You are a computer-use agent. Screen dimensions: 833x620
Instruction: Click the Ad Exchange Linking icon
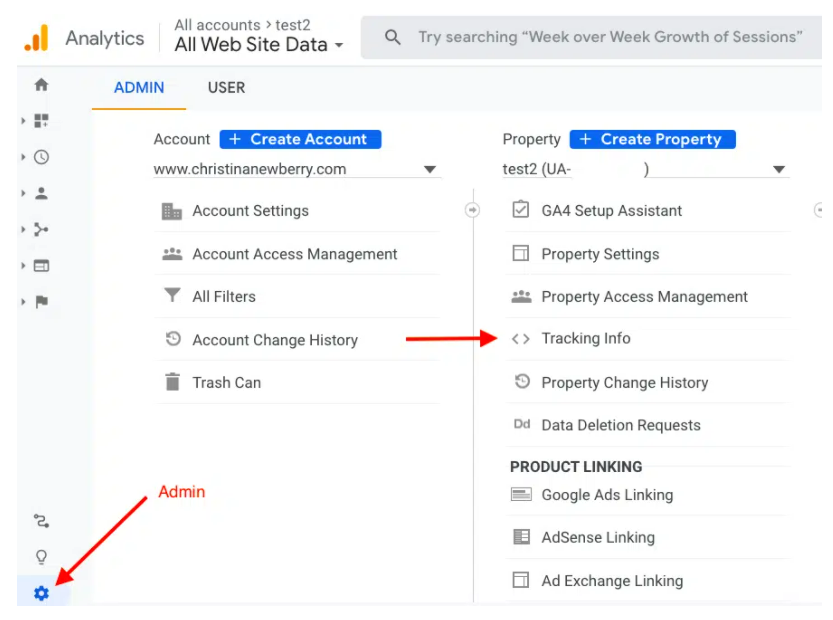coord(521,580)
